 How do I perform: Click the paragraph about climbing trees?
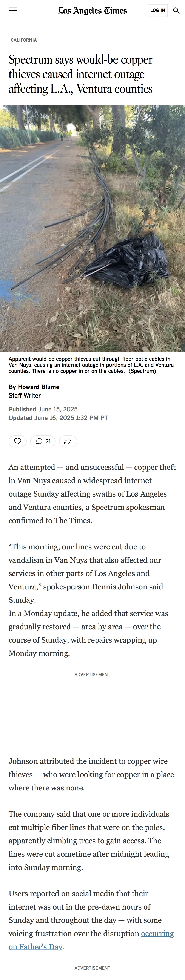pos(89,841)
